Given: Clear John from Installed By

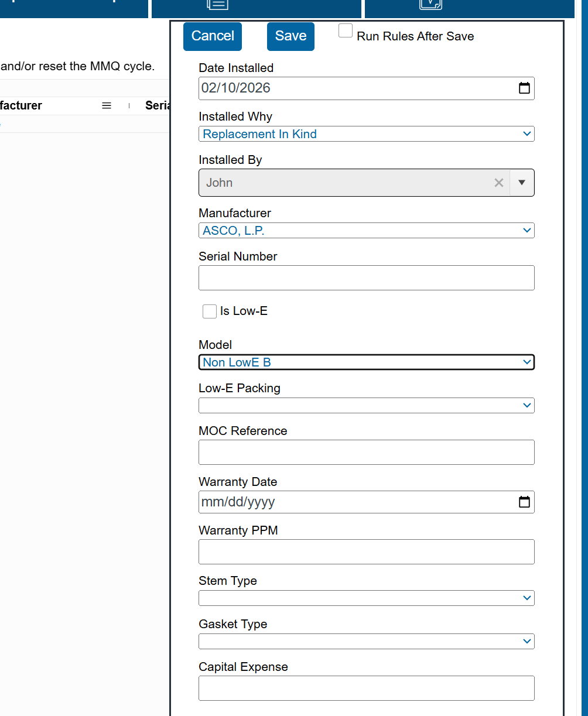Looking at the screenshot, I should click(499, 183).
